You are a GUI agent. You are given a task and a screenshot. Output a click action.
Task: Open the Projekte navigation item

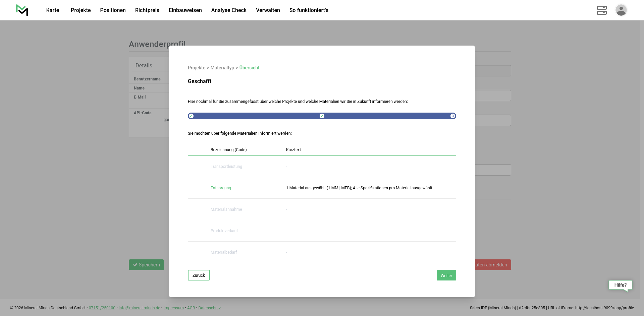pos(80,10)
